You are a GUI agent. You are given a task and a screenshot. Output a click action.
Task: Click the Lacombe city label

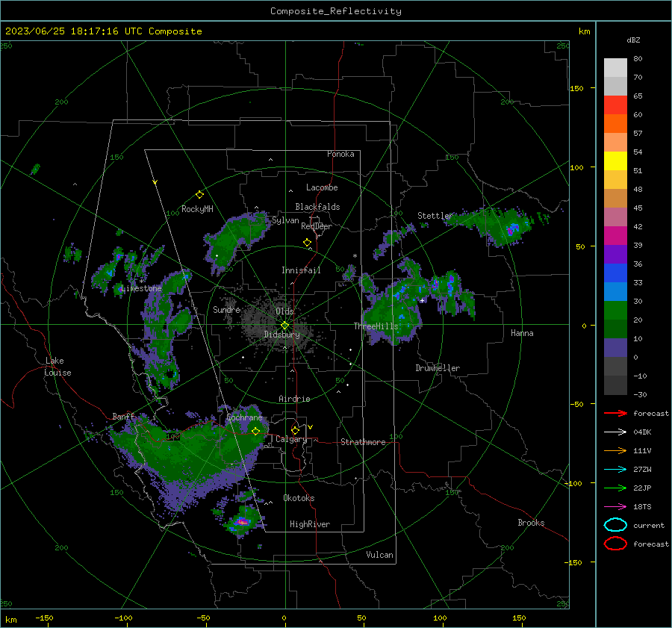(x=322, y=187)
